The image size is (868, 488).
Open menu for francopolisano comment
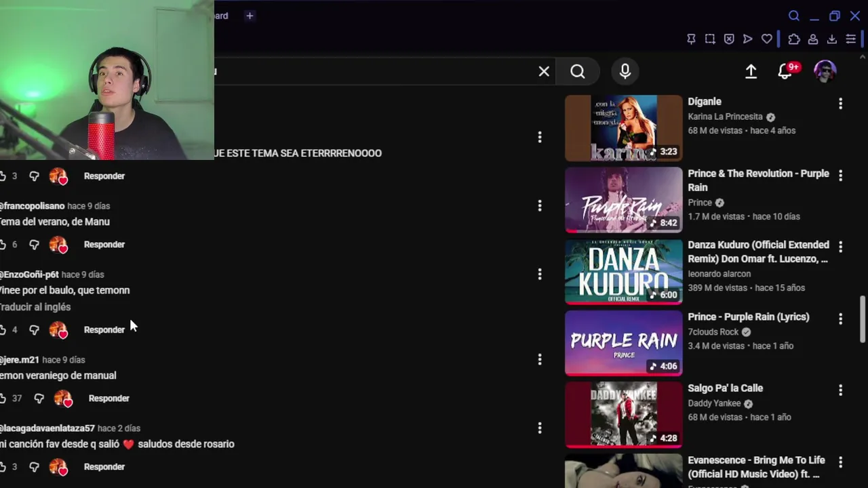(x=540, y=205)
